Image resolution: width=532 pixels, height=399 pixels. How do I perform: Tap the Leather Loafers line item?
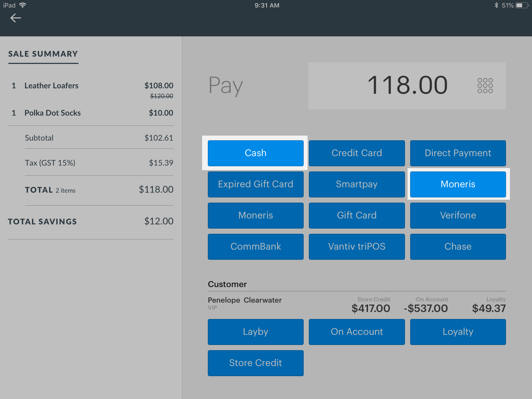click(x=51, y=86)
